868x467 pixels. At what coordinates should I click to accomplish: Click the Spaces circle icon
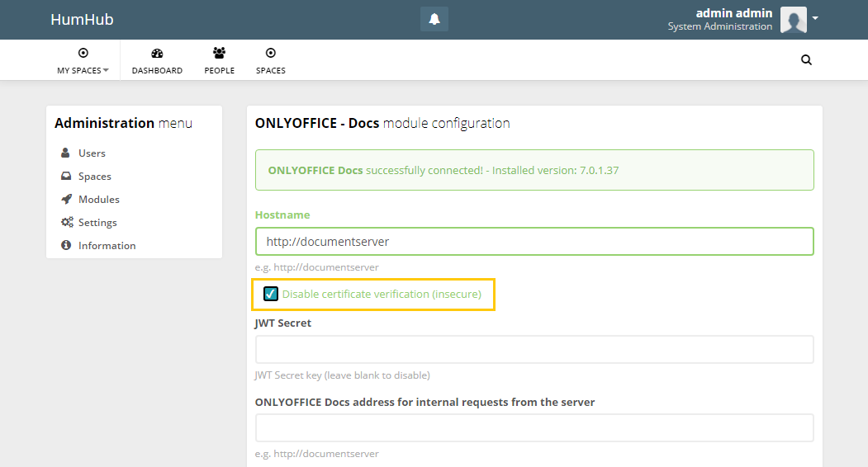click(x=271, y=53)
